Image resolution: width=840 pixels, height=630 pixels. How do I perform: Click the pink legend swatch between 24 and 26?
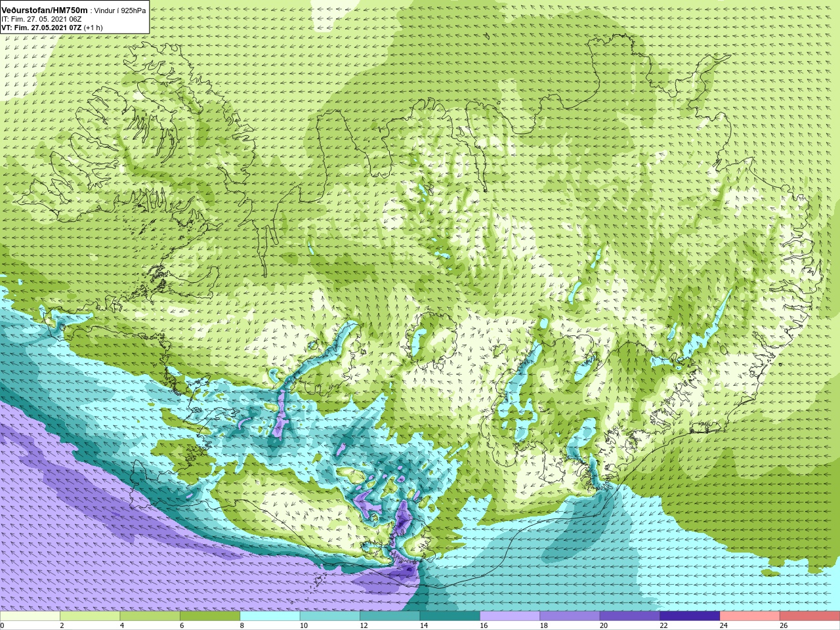749,616
